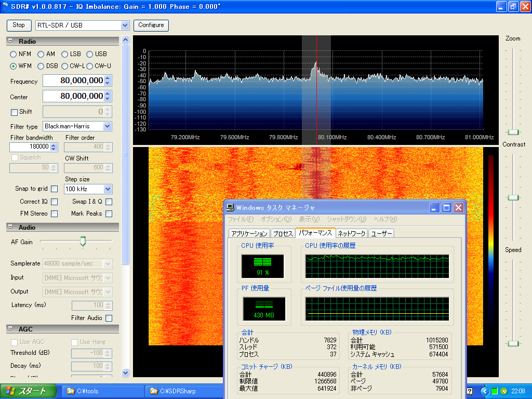Collapse the Audio panel section
Screen dimensions: 532x399
click(10, 227)
